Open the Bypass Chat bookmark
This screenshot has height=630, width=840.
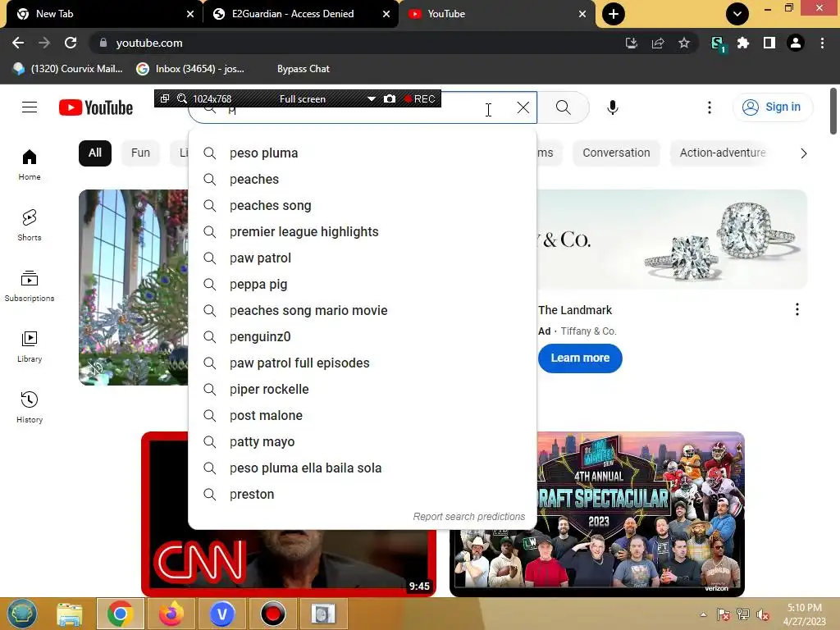point(304,69)
